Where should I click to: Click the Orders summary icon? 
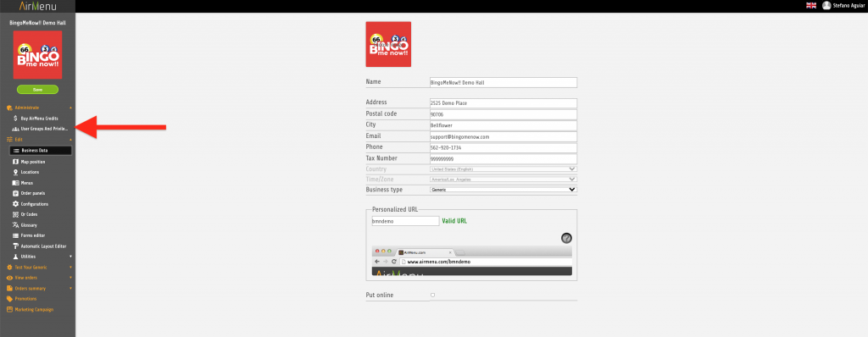point(9,288)
